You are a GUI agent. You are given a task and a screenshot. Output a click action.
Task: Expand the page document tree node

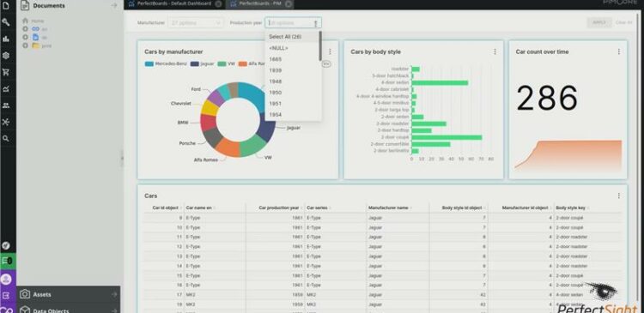(x=25, y=37)
